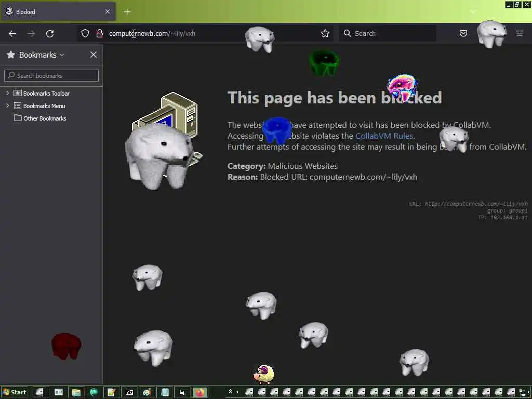This screenshot has width=532, height=399.
Task: Expand the Bookmarks Toolbar folder arrow
Action: point(7,93)
